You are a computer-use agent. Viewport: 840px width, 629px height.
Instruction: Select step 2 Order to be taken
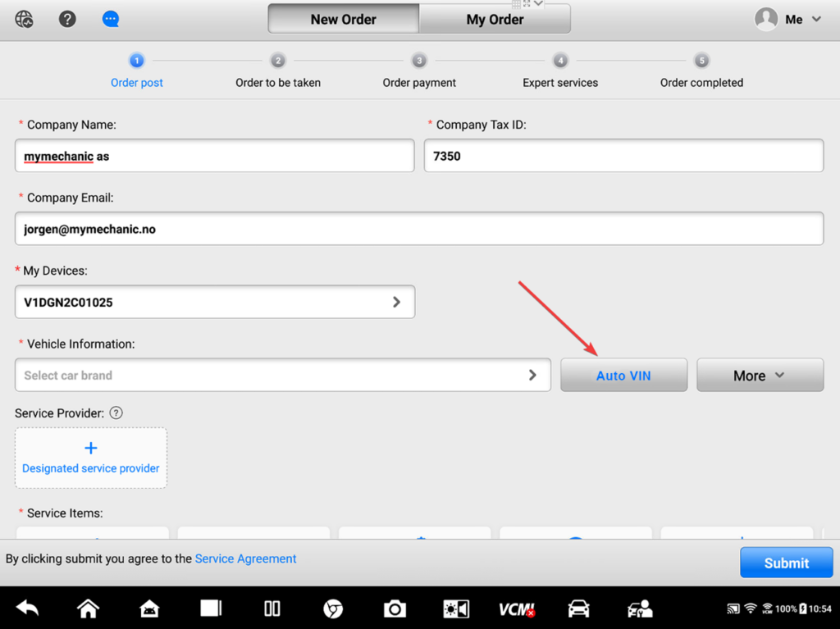tap(278, 71)
